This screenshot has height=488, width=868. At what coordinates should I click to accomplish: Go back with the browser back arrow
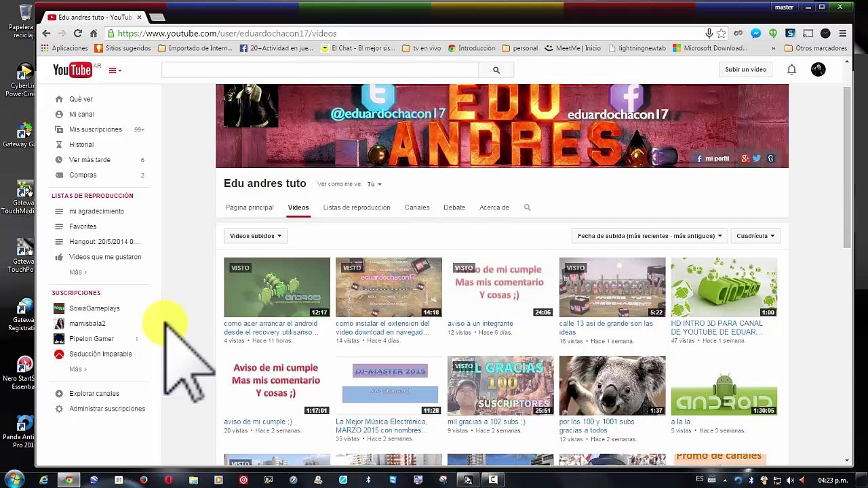pos(46,33)
